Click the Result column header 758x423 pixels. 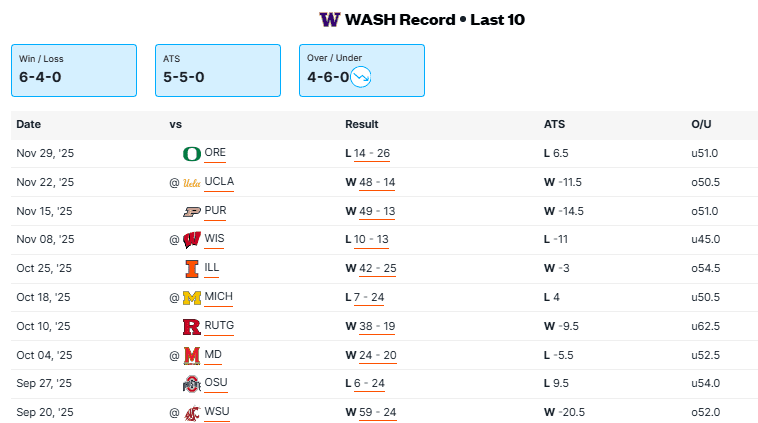(362, 125)
